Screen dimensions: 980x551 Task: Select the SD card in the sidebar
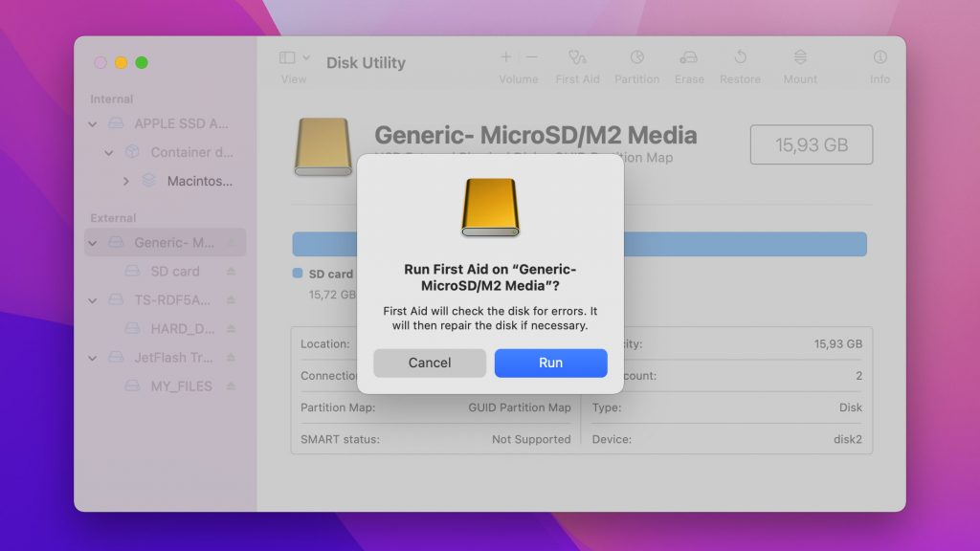[x=177, y=271]
